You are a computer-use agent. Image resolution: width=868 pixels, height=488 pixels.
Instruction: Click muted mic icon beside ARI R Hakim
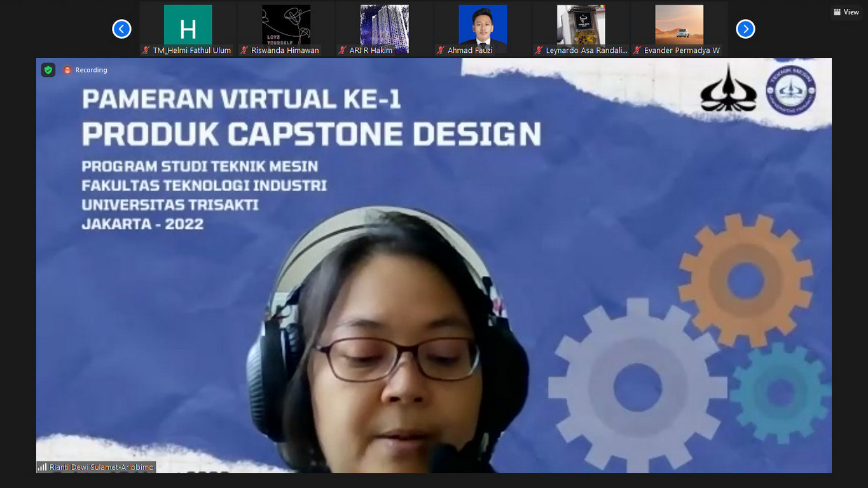pos(343,50)
